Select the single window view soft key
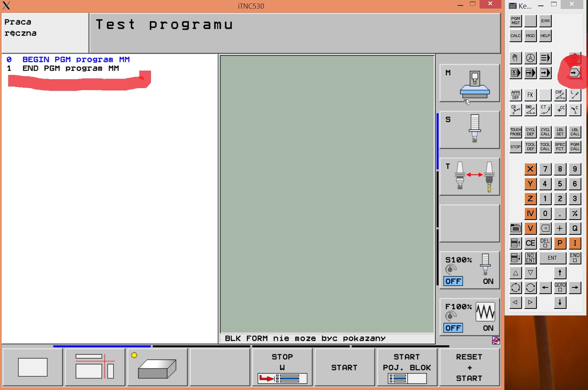588x390 pixels. (33, 367)
